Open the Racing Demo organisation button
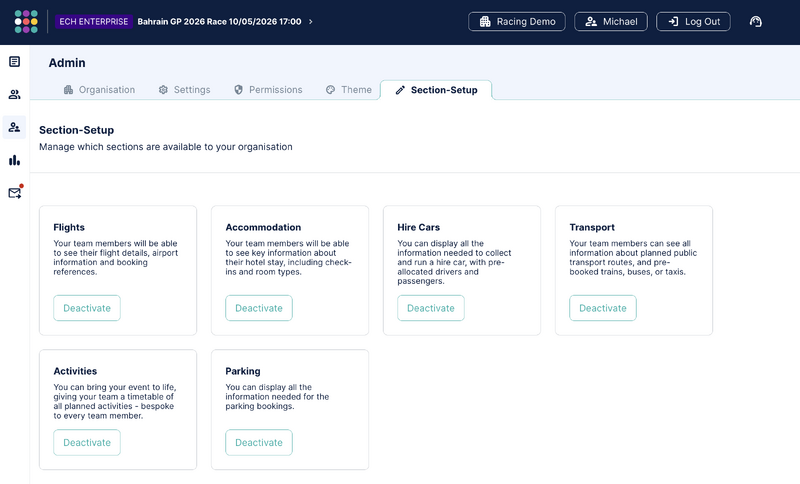The height and width of the screenshot is (484, 800). (517, 21)
